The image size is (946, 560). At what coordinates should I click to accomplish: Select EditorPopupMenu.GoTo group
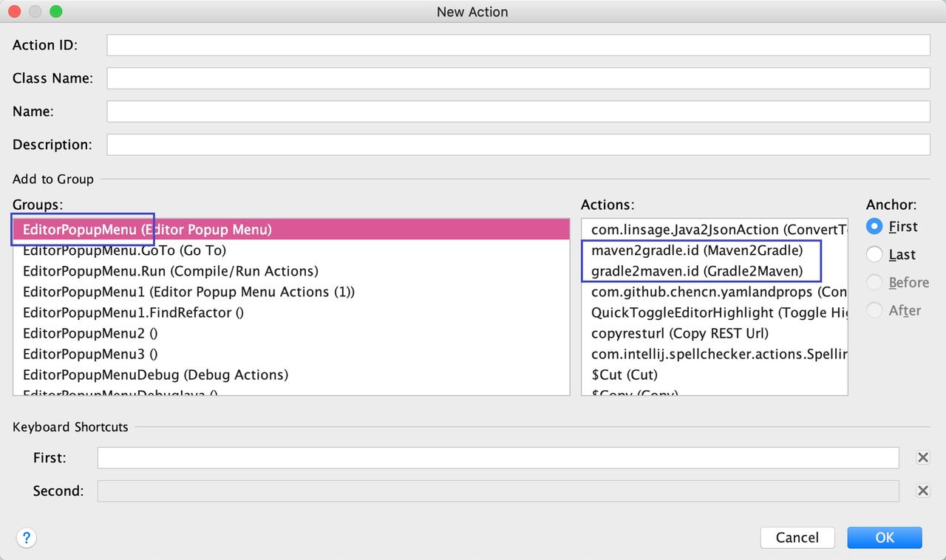tap(124, 250)
